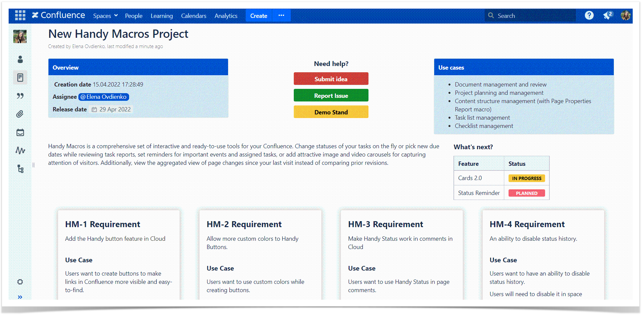Open space settings gear icon
Viewport: 644px width, 316px height.
coord(20,282)
